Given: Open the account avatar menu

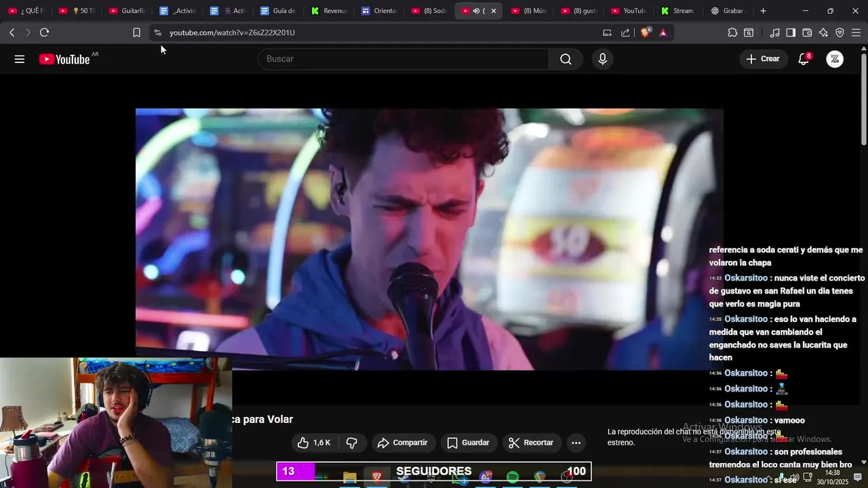Looking at the screenshot, I should pos(835,59).
